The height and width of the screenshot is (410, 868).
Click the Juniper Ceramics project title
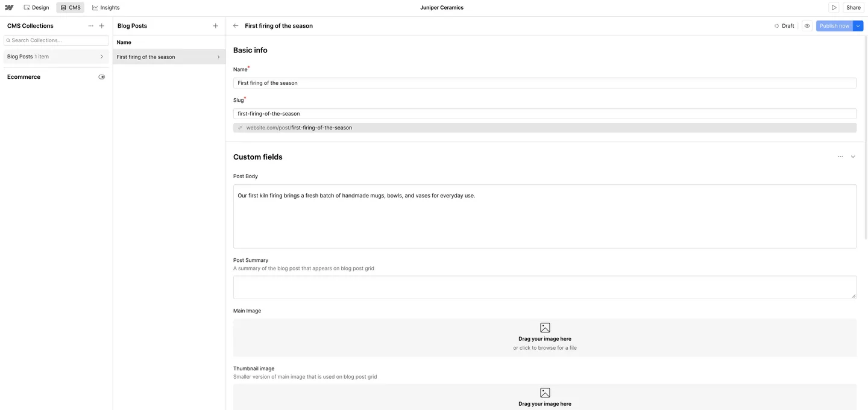click(442, 8)
